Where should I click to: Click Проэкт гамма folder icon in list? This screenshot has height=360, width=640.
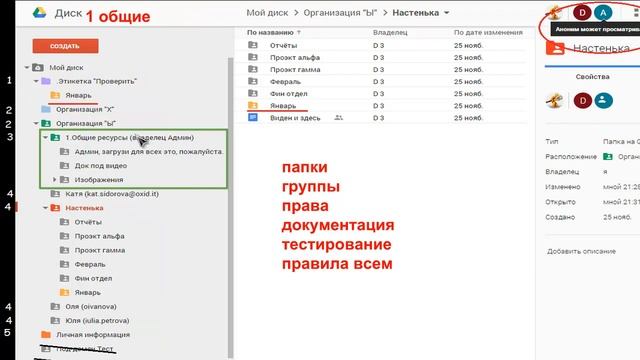(x=253, y=69)
